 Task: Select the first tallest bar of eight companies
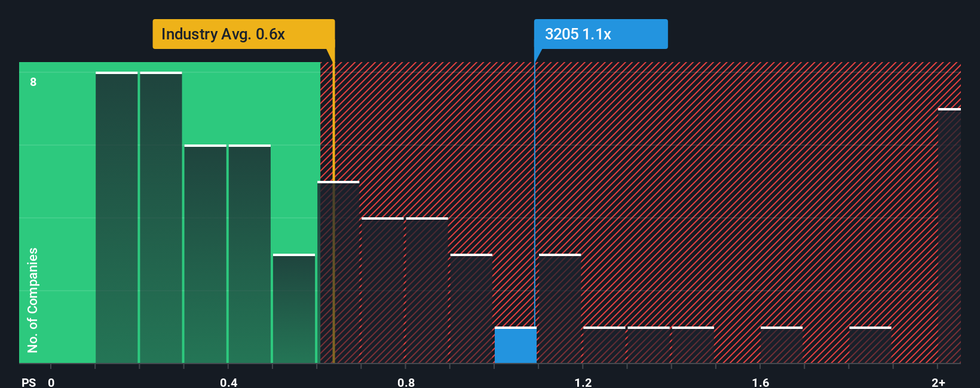(117, 217)
